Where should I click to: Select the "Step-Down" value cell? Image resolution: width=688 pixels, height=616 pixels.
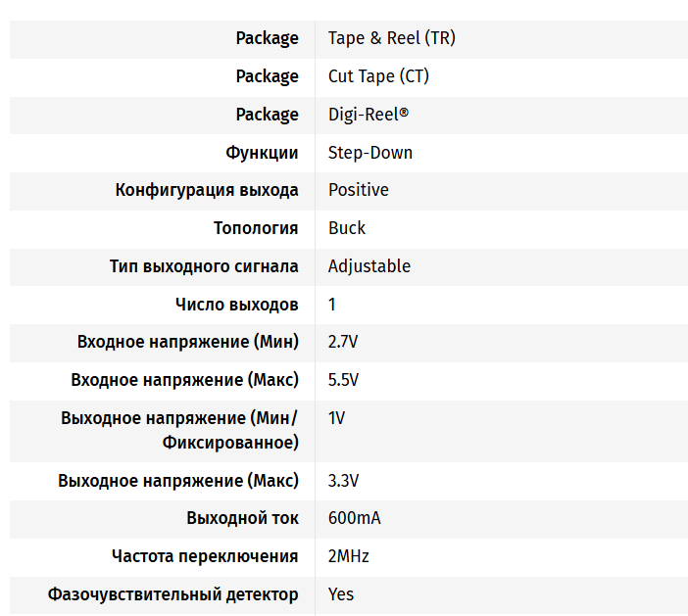click(370, 153)
